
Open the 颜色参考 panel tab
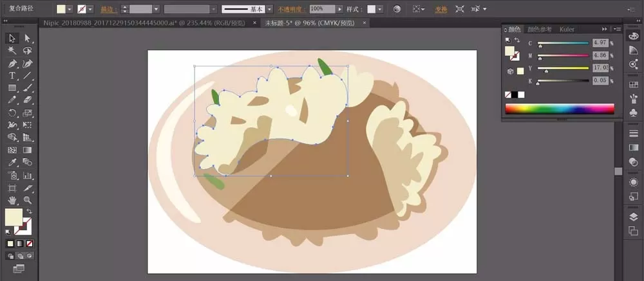[539, 29]
